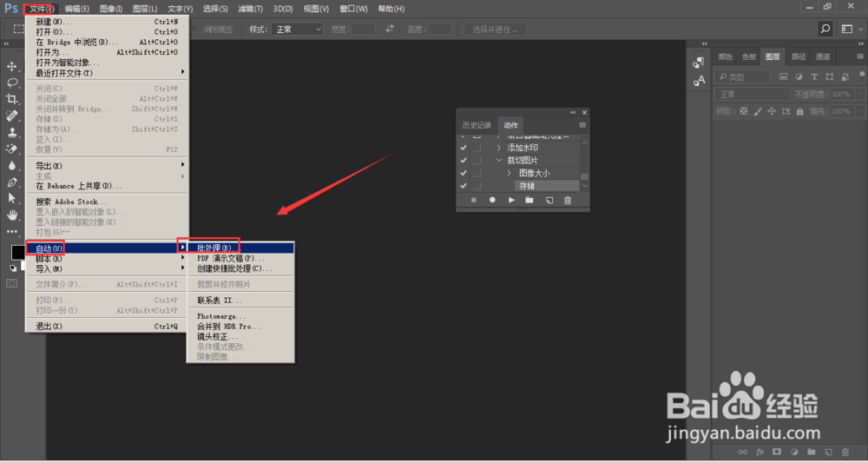Screen dimensions: 868x463
Task: Create new fill or adjustment layer icon
Action: [794, 452]
